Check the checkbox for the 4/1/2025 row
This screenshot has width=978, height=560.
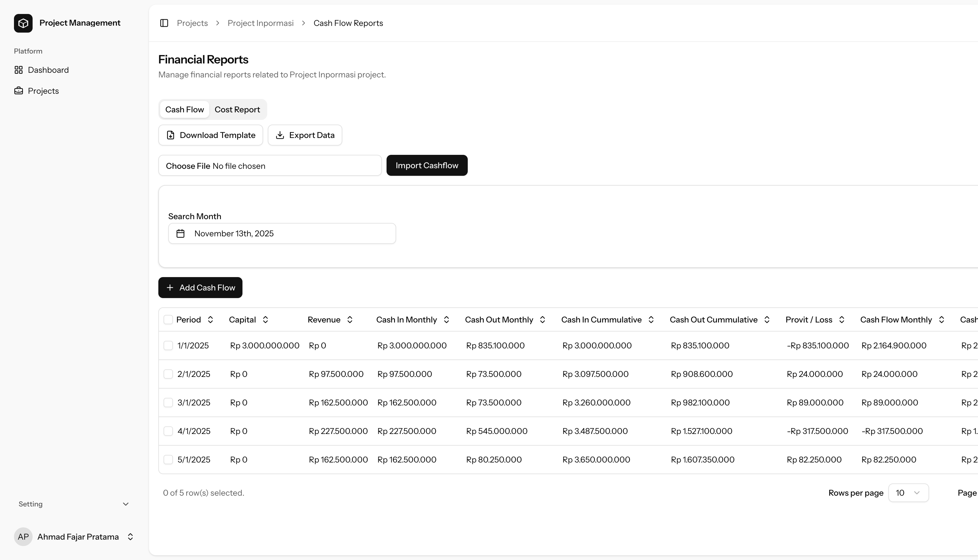click(168, 431)
